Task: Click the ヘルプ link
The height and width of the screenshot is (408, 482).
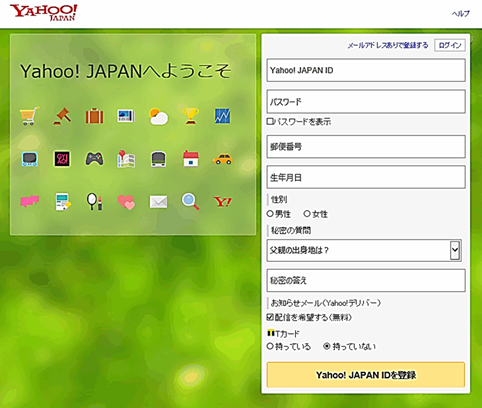Action: tap(461, 14)
